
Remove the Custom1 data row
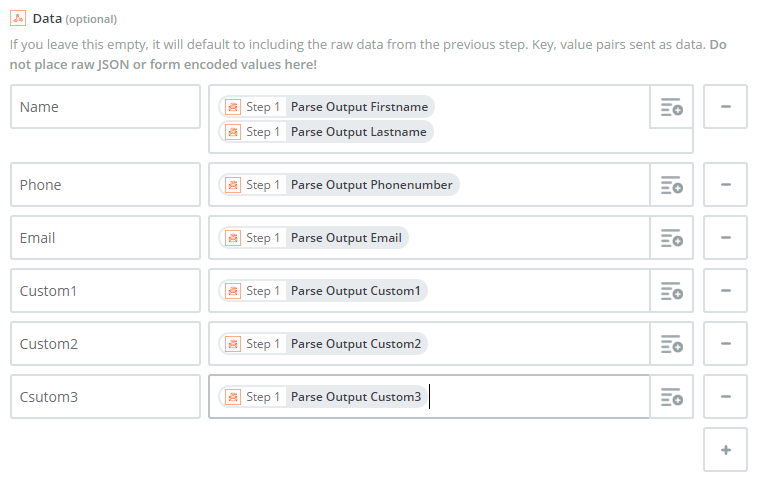(725, 291)
